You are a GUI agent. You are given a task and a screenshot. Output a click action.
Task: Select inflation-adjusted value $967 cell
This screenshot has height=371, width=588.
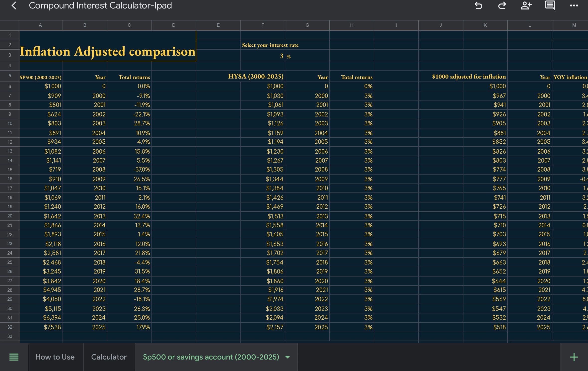pyautogui.click(x=485, y=96)
